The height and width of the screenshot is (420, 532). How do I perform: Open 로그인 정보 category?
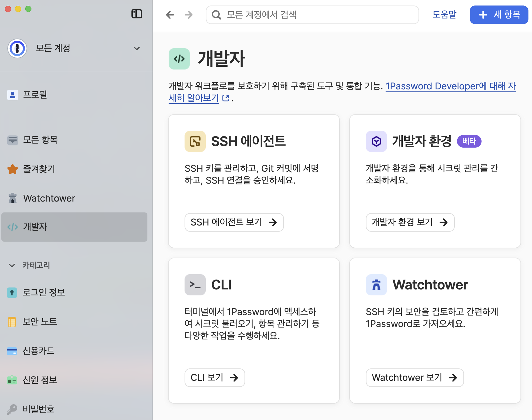[74, 293]
